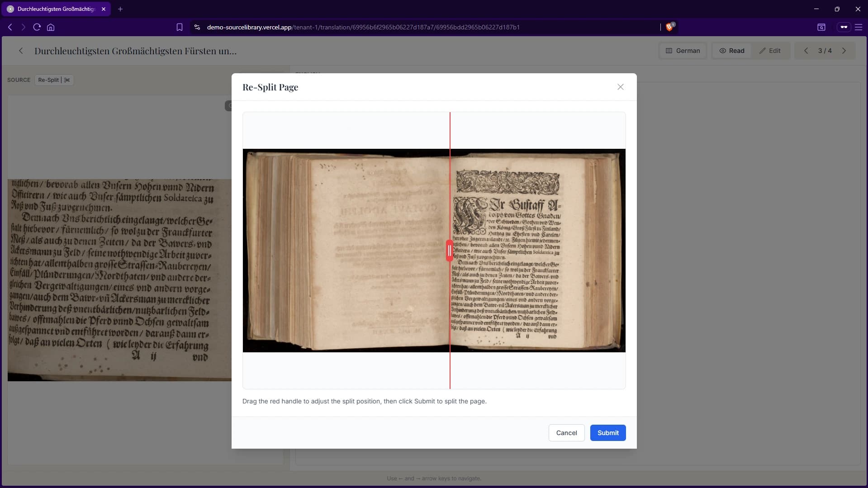
Task: Switch to Edit mode
Action: [x=770, y=51]
